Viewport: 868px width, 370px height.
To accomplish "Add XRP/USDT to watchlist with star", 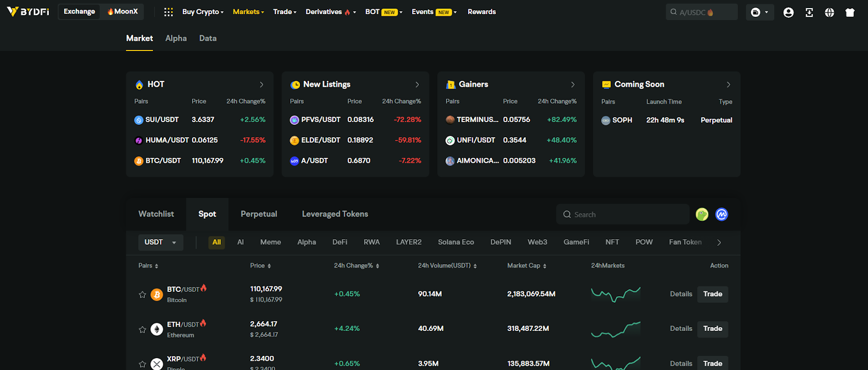I will pos(142,364).
